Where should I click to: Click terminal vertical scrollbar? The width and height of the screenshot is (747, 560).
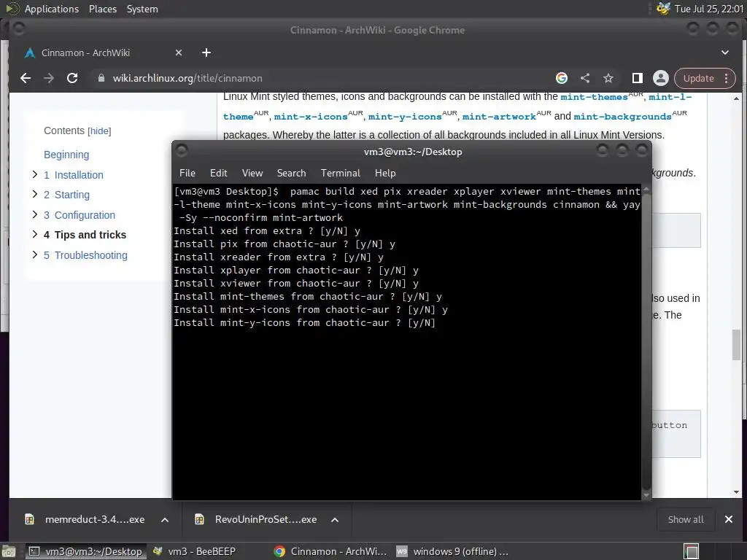coord(646,342)
